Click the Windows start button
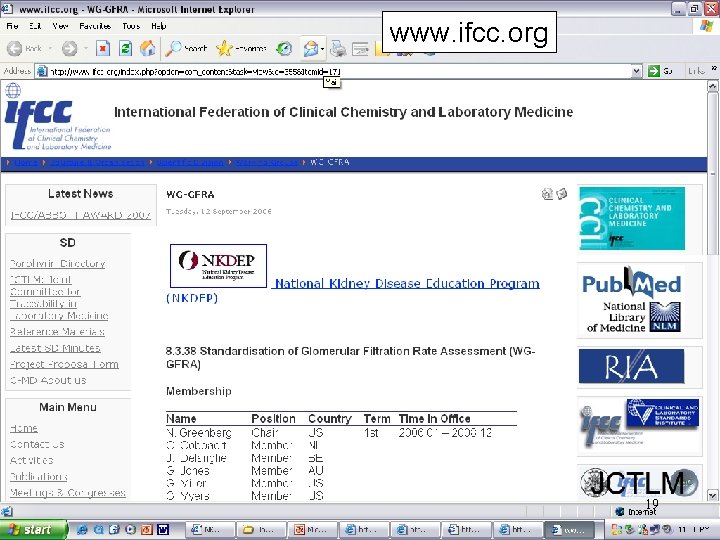Viewport: 720px width, 540px height. (33, 530)
